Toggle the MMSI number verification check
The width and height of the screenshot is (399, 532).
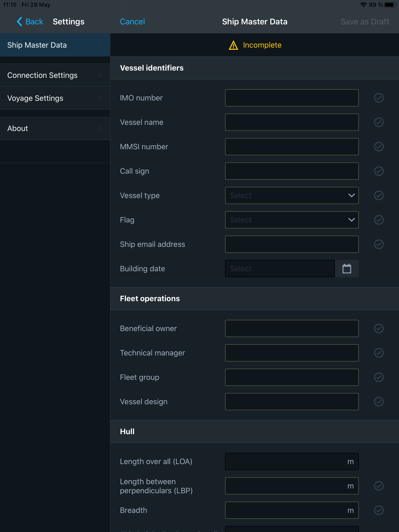[x=379, y=147]
